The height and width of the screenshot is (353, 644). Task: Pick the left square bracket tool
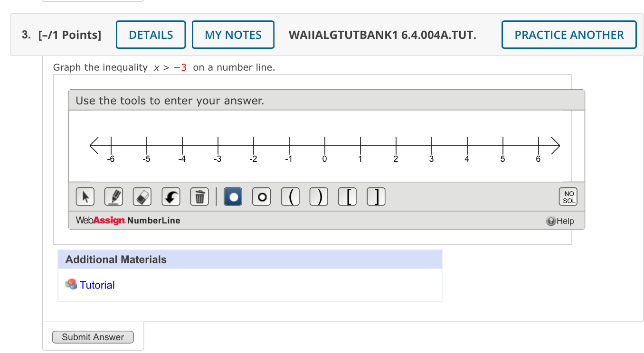tap(348, 196)
